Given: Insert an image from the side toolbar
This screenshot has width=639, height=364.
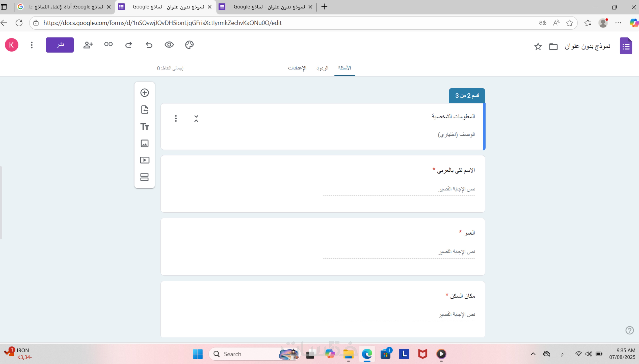Looking at the screenshot, I should coord(144,143).
